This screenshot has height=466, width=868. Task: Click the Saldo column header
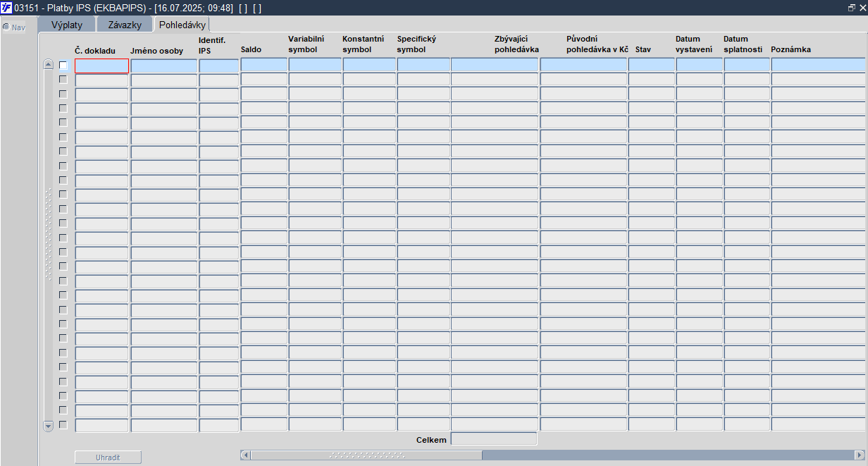251,50
